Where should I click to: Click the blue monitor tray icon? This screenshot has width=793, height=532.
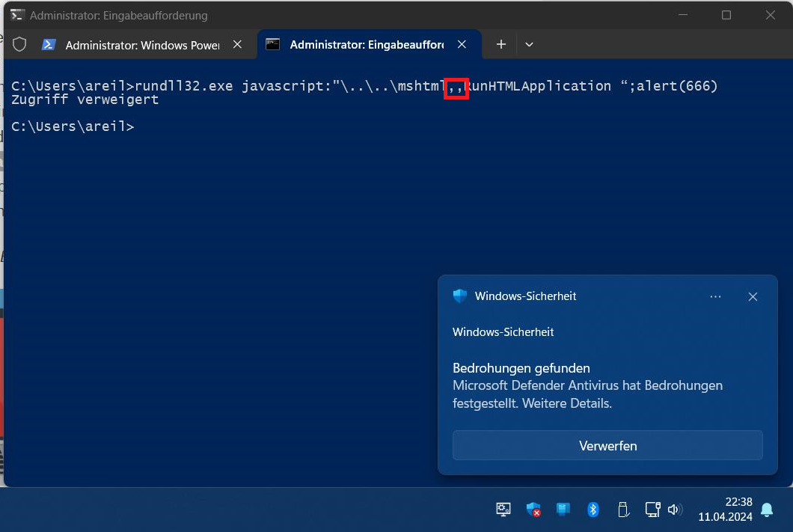point(563,510)
